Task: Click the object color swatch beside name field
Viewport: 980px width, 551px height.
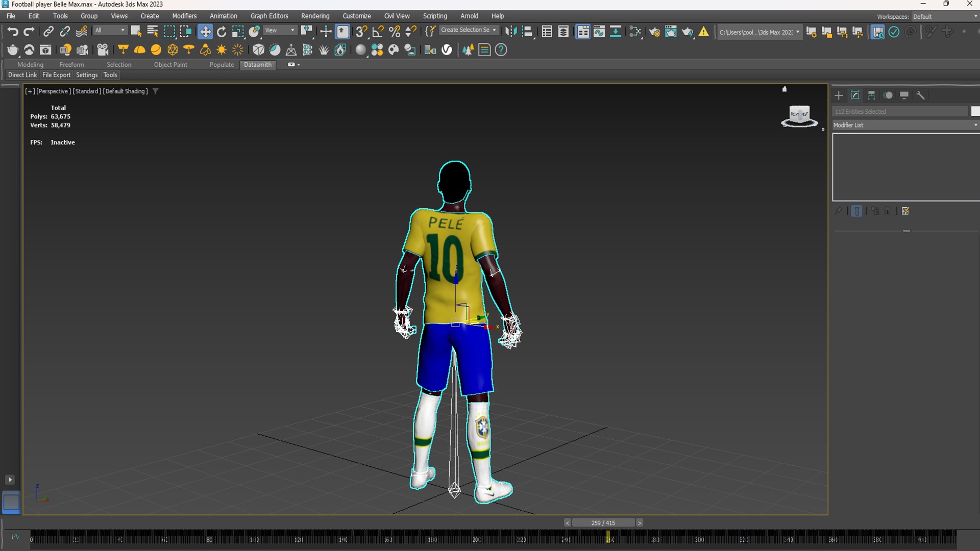Action: point(975,111)
